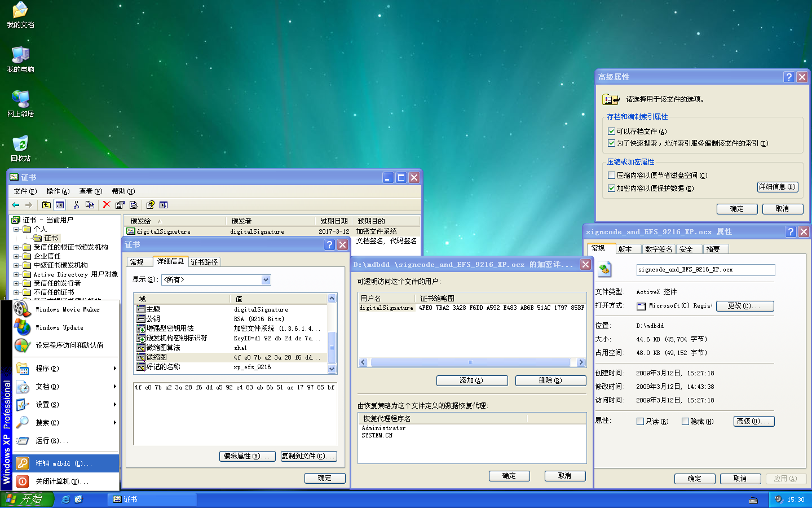Click the Help question-mark toolbar icon
812x508 pixels.
[150, 205]
